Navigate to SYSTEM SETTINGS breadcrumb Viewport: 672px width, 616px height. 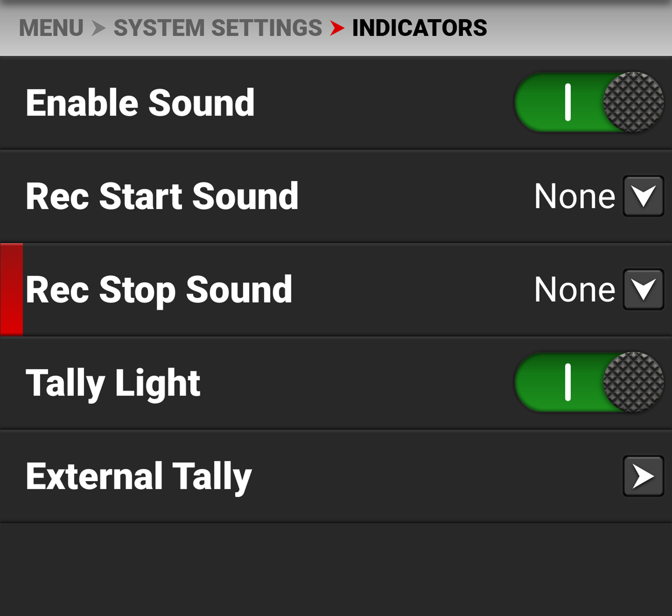(218, 28)
